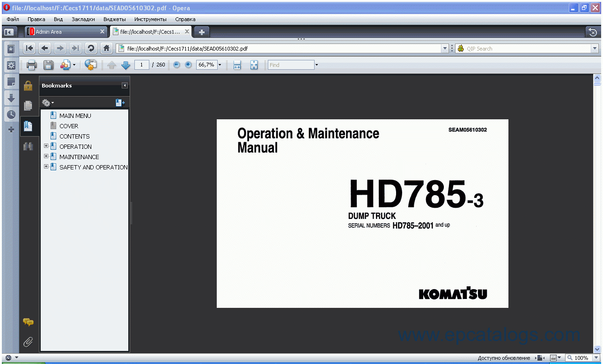
Task: Click the document vertical scrollbar down arrow
Action: (597, 349)
